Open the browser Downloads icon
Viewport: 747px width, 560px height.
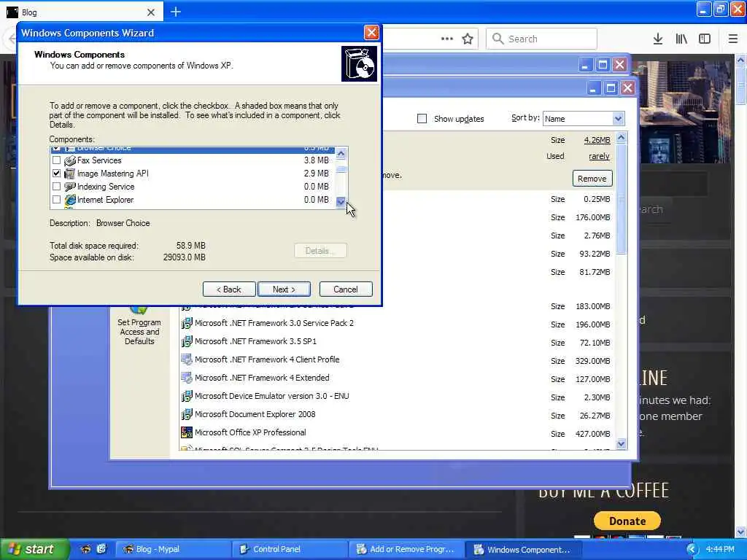pos(657,39)
